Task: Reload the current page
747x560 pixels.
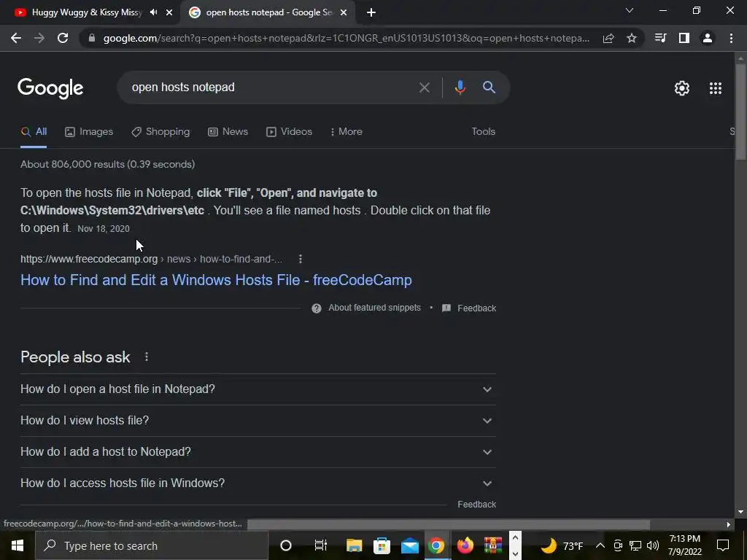Action: pyautogui.click(x=63, y=38)
